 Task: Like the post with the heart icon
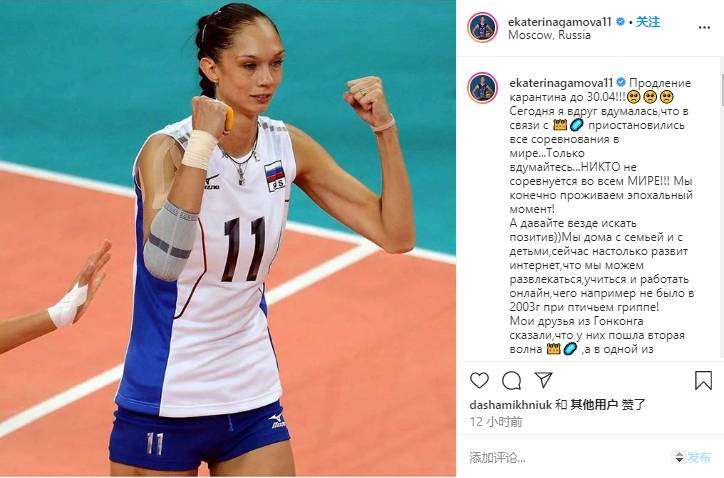click(479, 380)
